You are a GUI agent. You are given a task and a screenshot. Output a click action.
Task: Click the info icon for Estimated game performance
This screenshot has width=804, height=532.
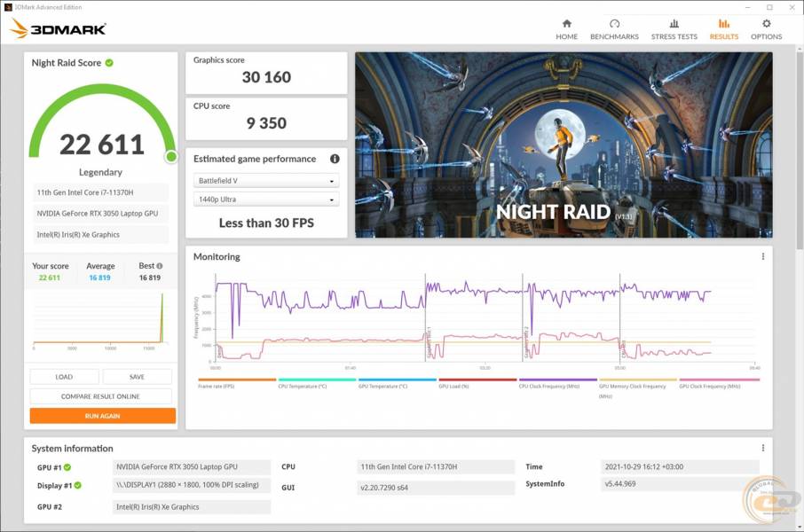(335, 159)
